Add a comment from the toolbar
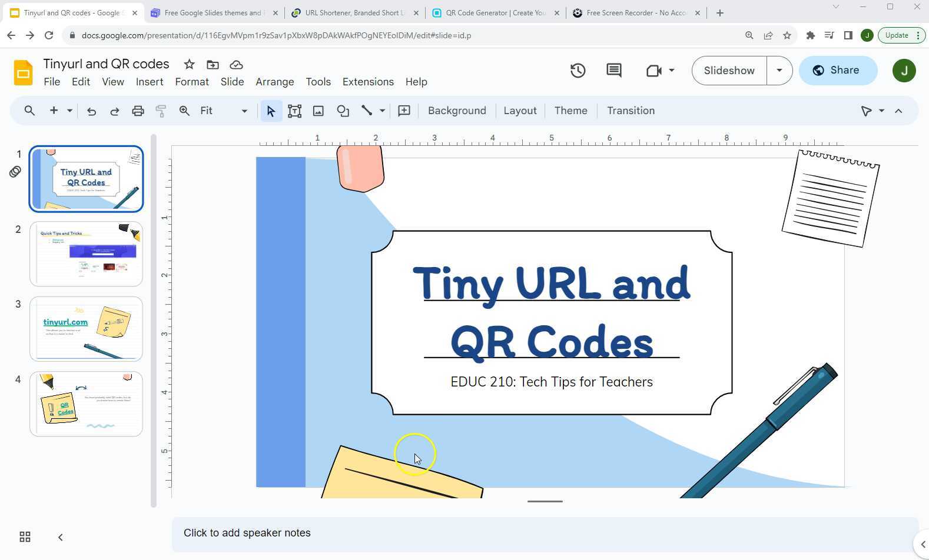 point(404,111)
